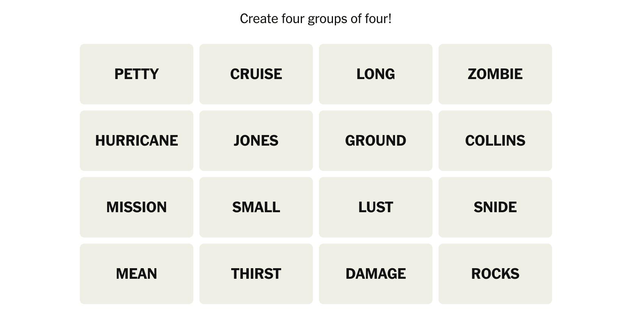This screenshot has width=644, height=320.
Task: Select the MEAN tile
Action: pos(136,274)
